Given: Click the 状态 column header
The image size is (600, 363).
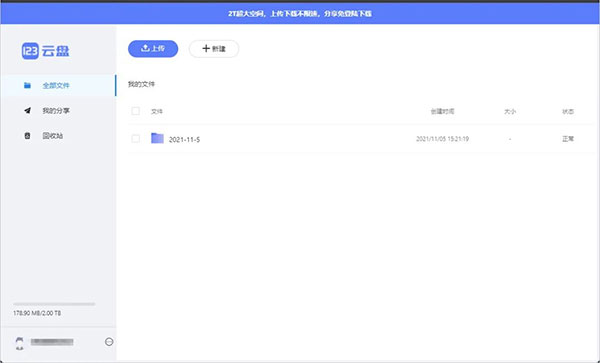Looking at the screenshot, I should click(568, 111).
